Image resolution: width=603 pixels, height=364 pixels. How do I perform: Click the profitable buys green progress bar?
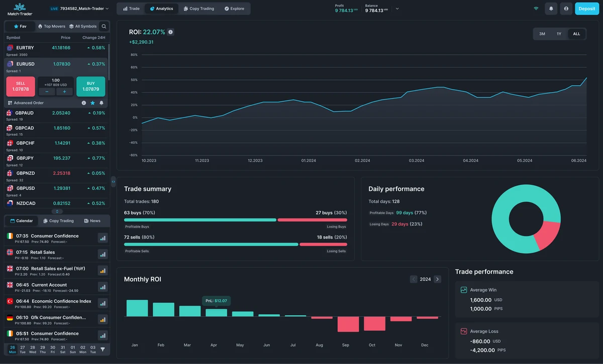click(x=200, y=220)
